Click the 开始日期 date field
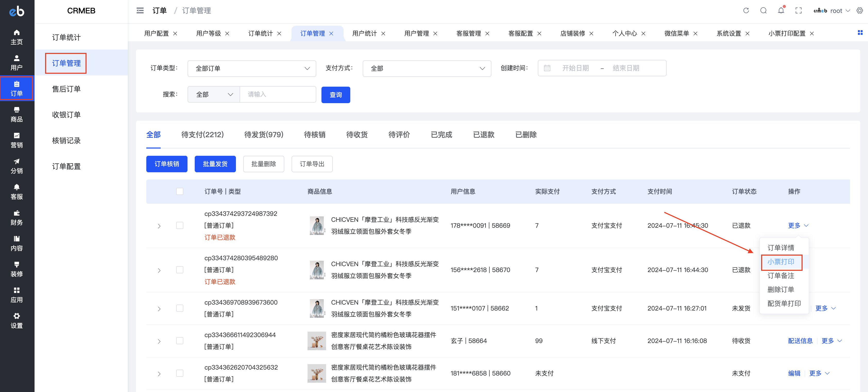This screenshot has width=868, height=392. coord(575,68)
